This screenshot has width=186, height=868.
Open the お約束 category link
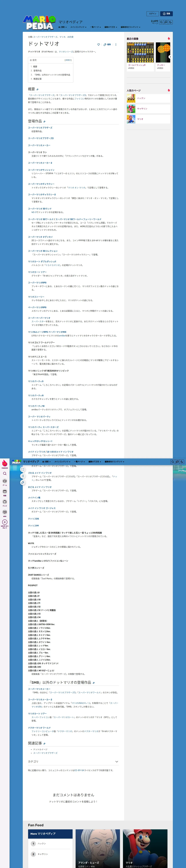(x=70, y=37)
